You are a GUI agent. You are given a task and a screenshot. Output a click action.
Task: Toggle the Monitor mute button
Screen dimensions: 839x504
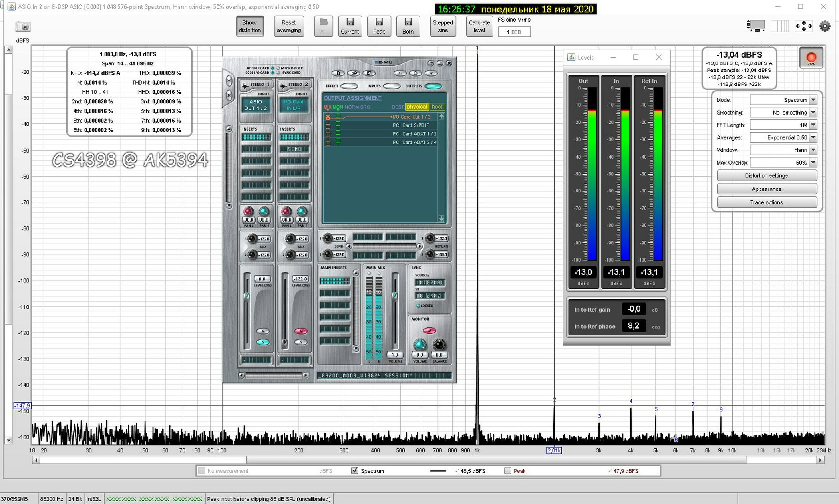tap(429, 331)
